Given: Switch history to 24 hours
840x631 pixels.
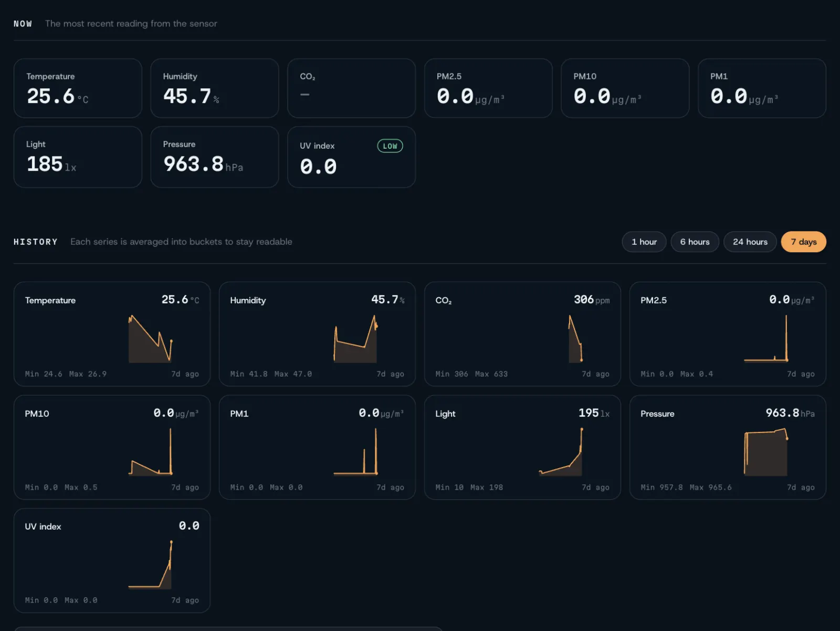Looking at the screenshot, I should tap(750, 242).
